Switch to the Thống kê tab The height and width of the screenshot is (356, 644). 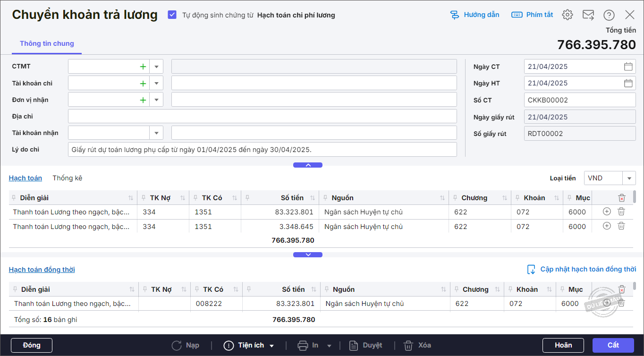67,178
